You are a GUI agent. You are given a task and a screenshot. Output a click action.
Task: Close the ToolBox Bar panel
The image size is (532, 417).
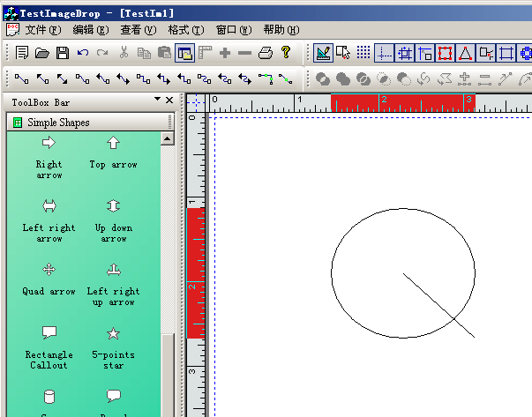169,101
